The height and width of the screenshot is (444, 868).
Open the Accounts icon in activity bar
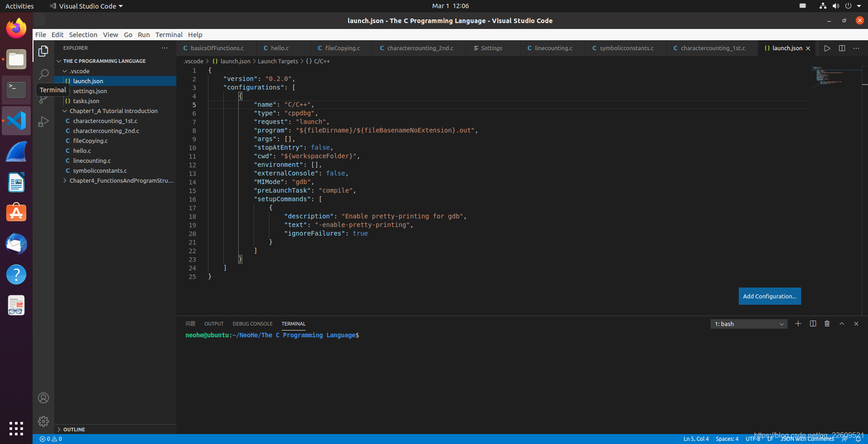pos(43,398)
